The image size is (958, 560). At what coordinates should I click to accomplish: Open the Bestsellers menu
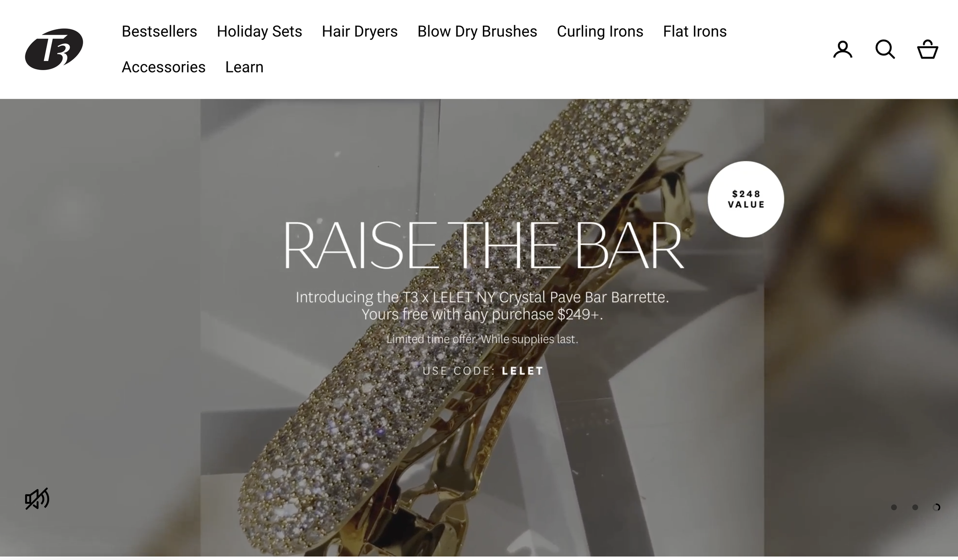159,31
